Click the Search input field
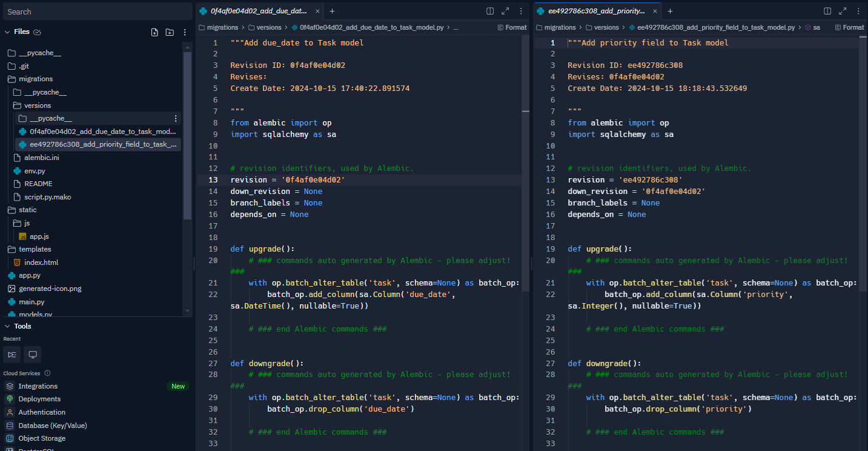 (x=97, y=12)
